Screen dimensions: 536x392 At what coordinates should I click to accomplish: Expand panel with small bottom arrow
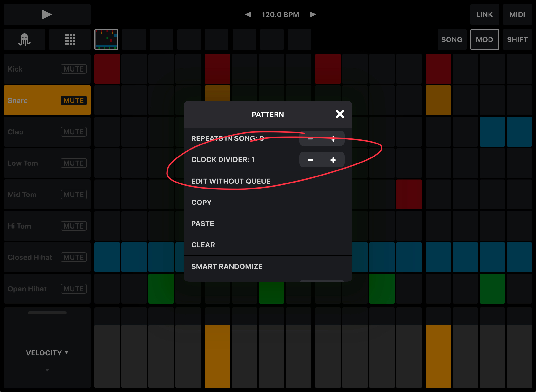click(47, 370)
